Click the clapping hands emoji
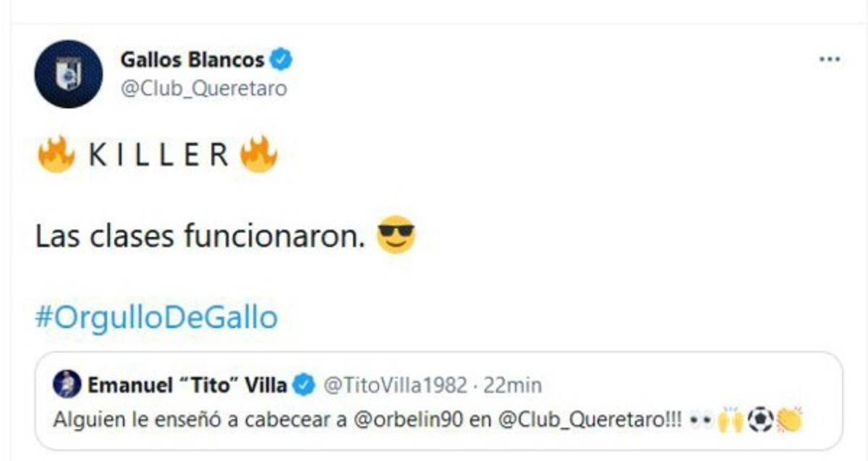The width and height of the screenshot is (868, 461). 790,419
